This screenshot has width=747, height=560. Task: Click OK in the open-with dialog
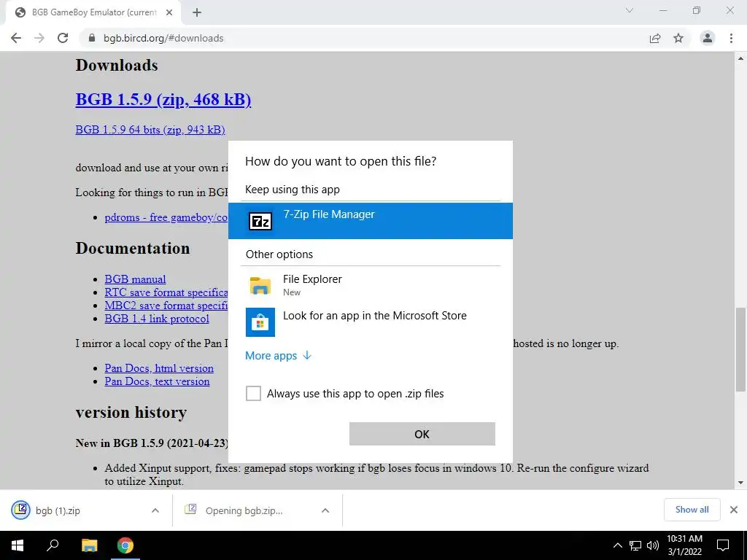[422, 434]
